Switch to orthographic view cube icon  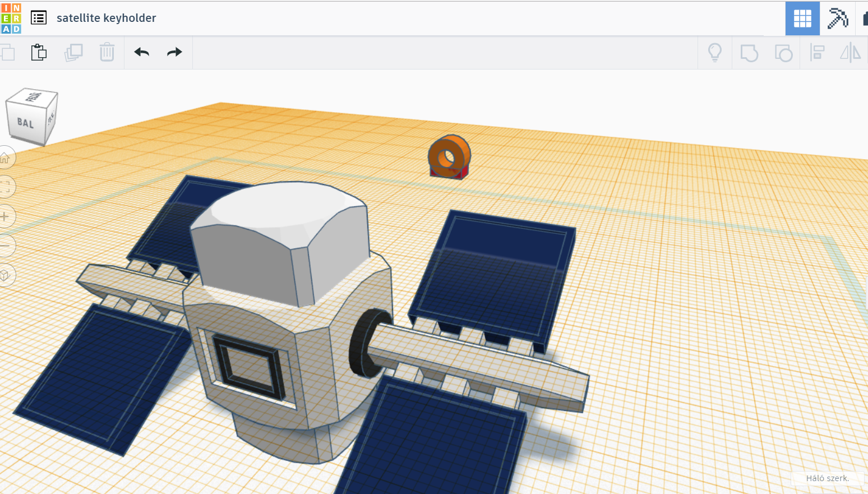tap(6, 275)
